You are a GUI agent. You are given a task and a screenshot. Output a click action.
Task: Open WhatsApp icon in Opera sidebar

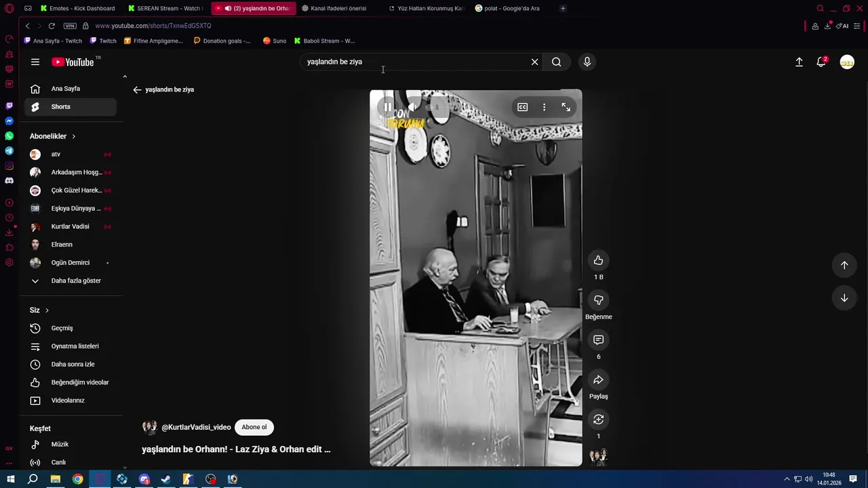9,136
